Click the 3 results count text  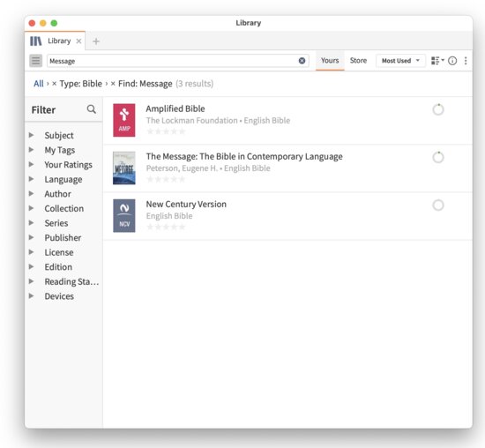[x=195, y=84]
